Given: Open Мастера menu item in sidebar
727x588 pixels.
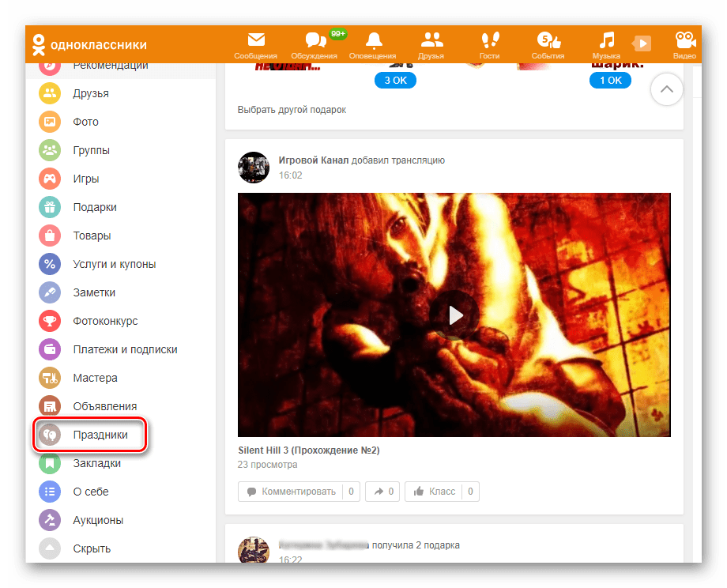Looking at the screenshot, I should coord(95,378).
